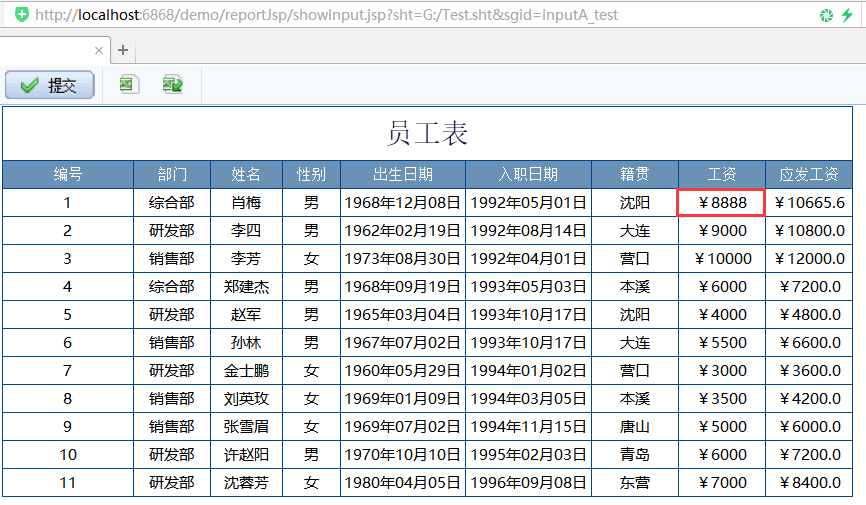Select the name cell 孙林

pyautogui.click(x=246, y=343)
